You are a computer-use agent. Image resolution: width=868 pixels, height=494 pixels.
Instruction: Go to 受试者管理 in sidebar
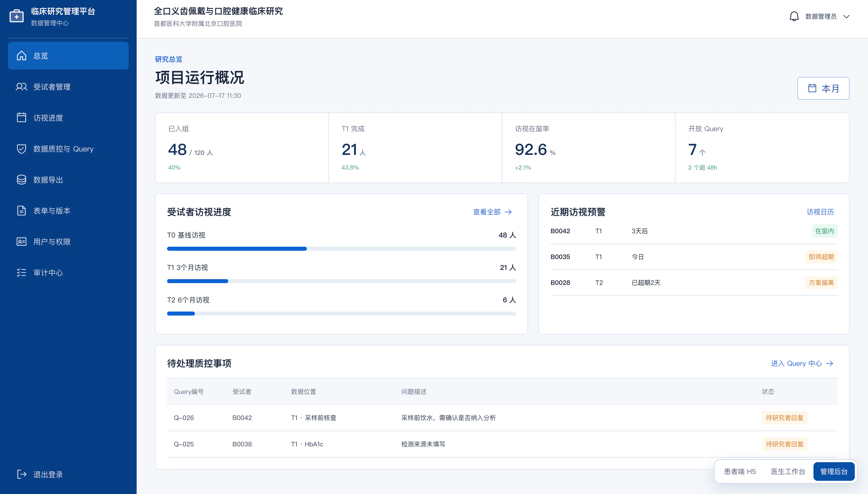(68, 87)
